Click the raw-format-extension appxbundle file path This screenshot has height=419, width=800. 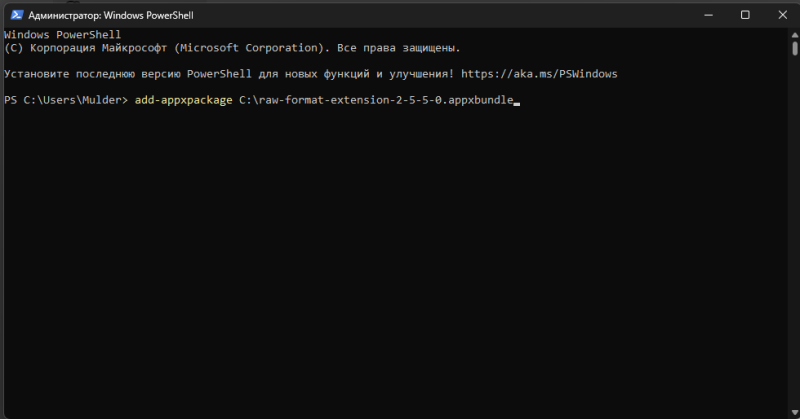click(374, 100)
